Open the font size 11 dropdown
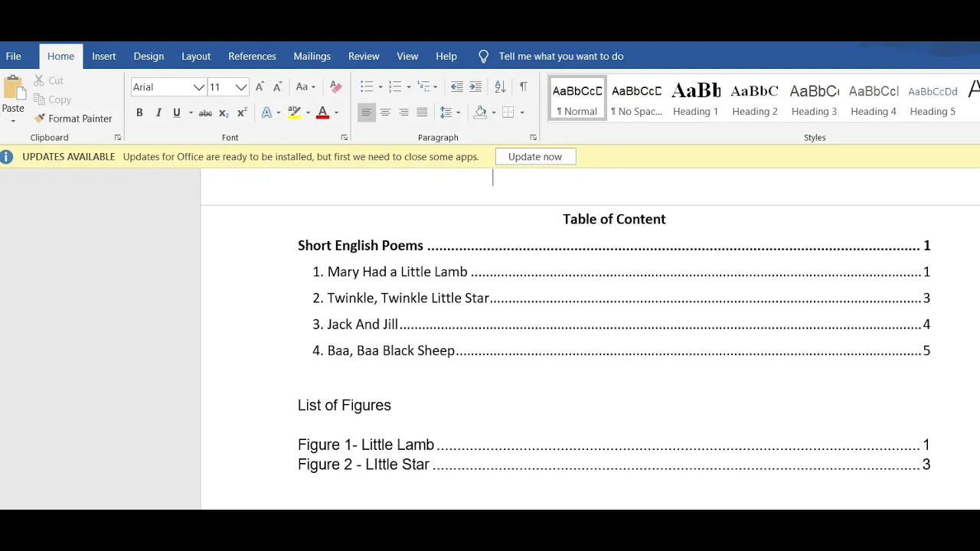The image size is (980, 551). [x=241, y=87]
